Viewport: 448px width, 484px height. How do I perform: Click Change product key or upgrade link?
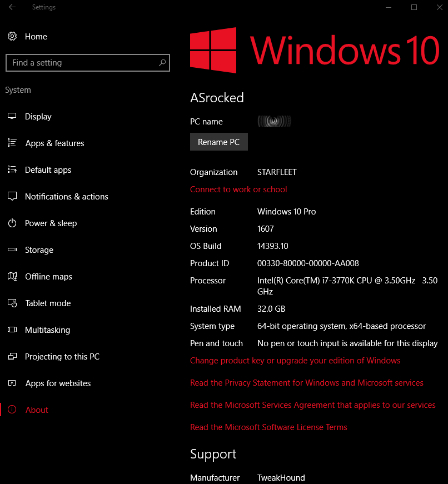click(295, 361)
